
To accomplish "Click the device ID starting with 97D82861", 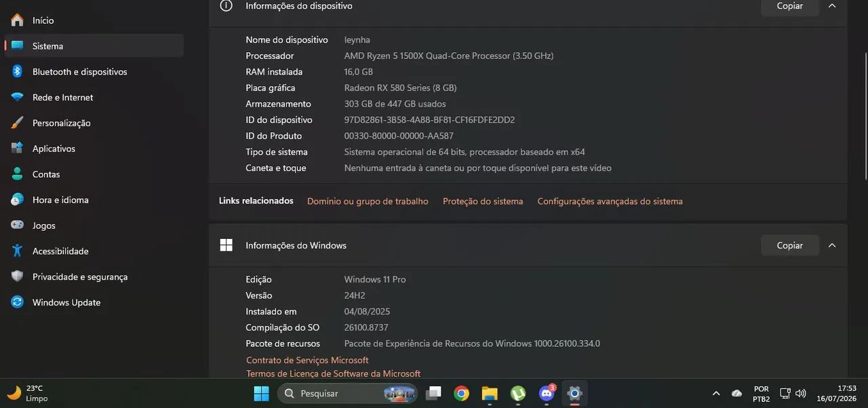I will click(430, 120).
